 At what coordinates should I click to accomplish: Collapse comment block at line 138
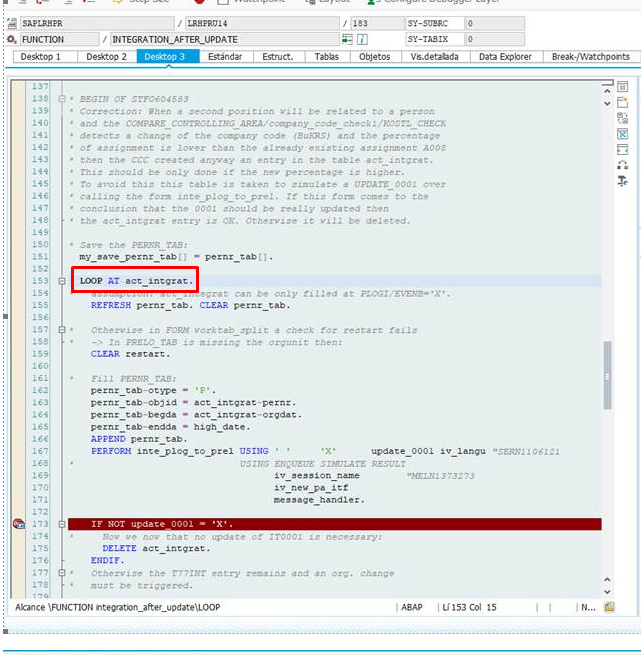(62, 99)
